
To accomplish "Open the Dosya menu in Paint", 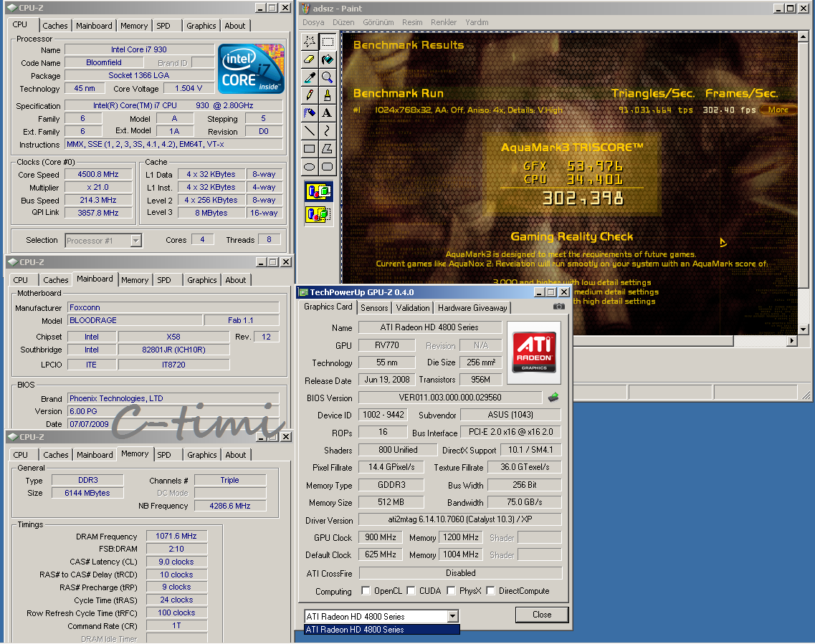I will (313, 22).
